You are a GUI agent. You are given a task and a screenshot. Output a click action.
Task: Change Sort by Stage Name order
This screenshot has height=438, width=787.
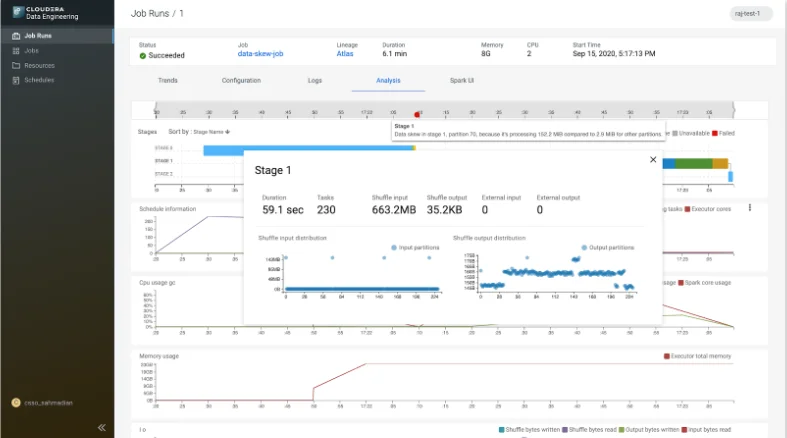(211, 132)
